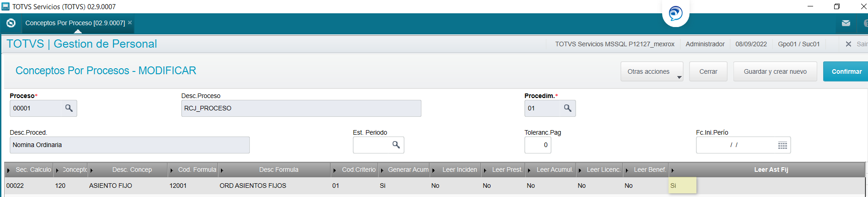The image size is (868, 197).
Task: Click Guardar y crear nuevo
Action: pyautogui.click(x=775, y=71)
